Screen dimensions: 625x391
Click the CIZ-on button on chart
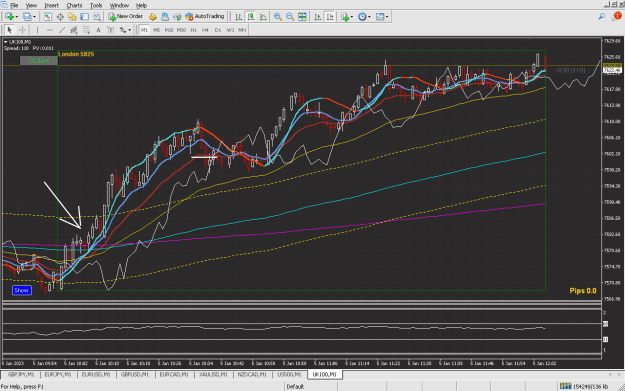[39, 61]
